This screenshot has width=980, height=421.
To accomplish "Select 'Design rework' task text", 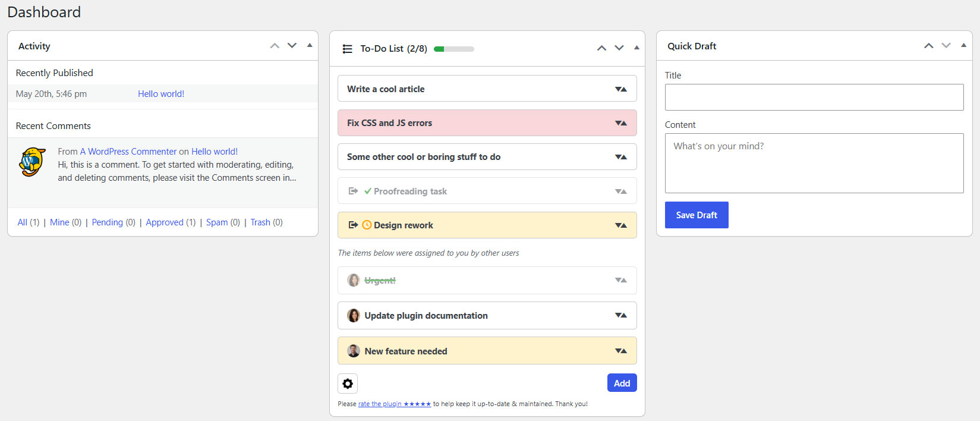I will point(404,225).
